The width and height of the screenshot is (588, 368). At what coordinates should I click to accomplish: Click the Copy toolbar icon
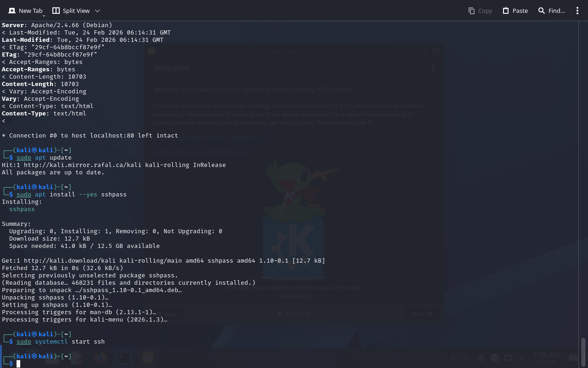coord(480,11)
